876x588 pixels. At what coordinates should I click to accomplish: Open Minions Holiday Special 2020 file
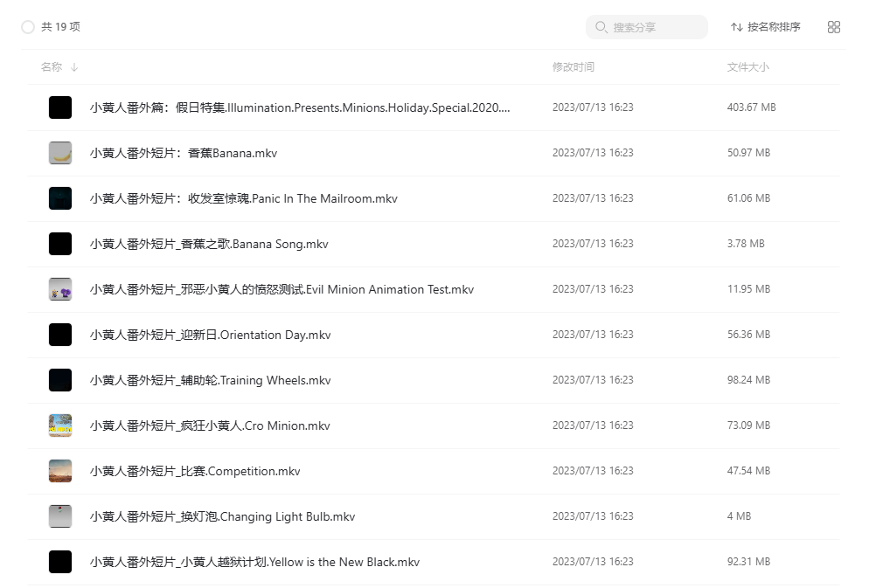pos(299,107)
